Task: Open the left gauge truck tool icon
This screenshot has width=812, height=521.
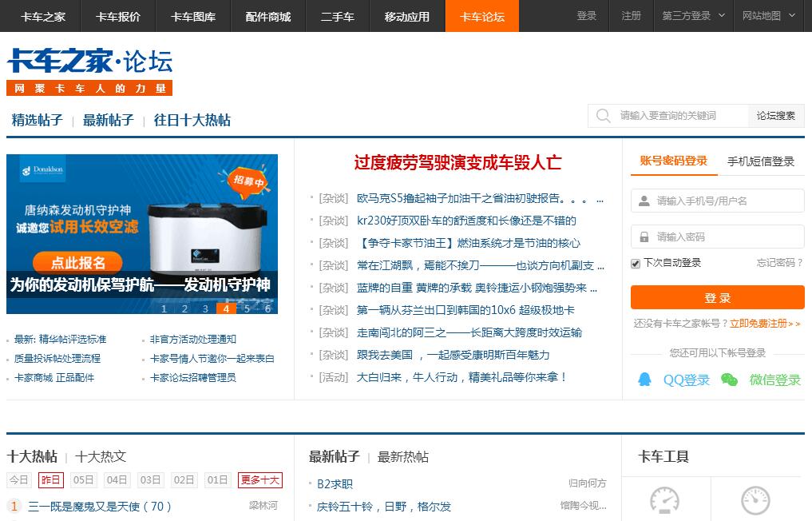Action: (663, 501)
